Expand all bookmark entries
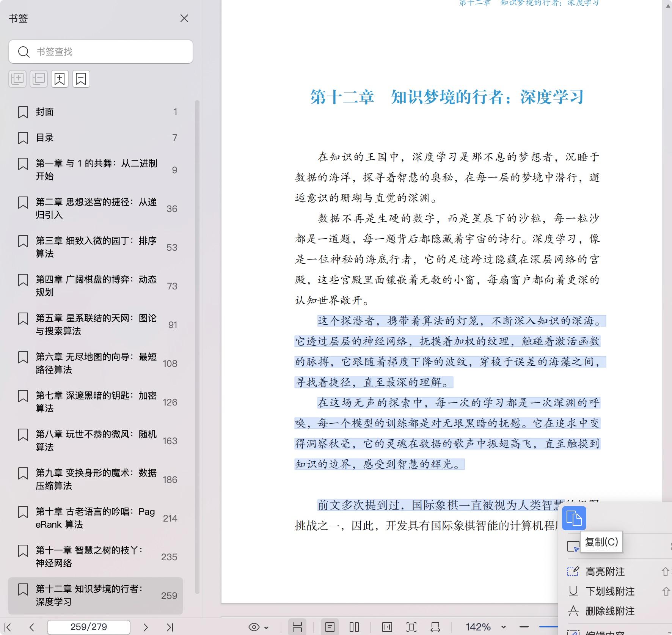This screenshot has width=672, height=635. tap(17, 79)
